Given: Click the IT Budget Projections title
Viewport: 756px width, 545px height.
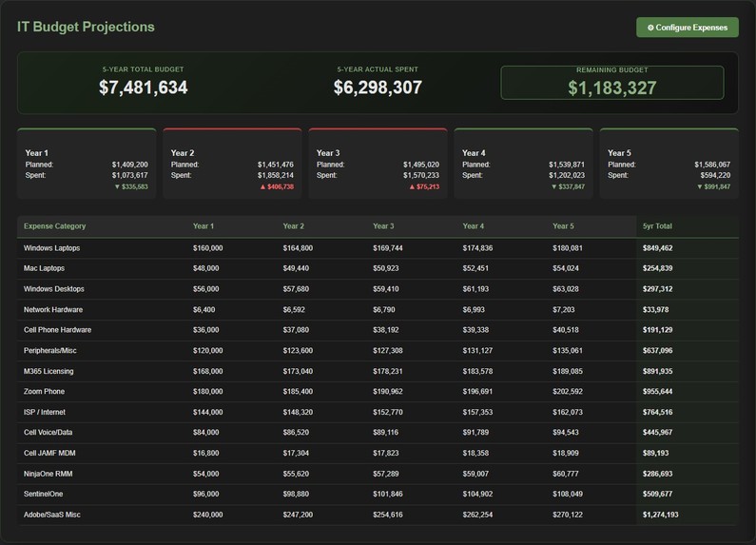Looking at the screenshot, I should (86, 27).
